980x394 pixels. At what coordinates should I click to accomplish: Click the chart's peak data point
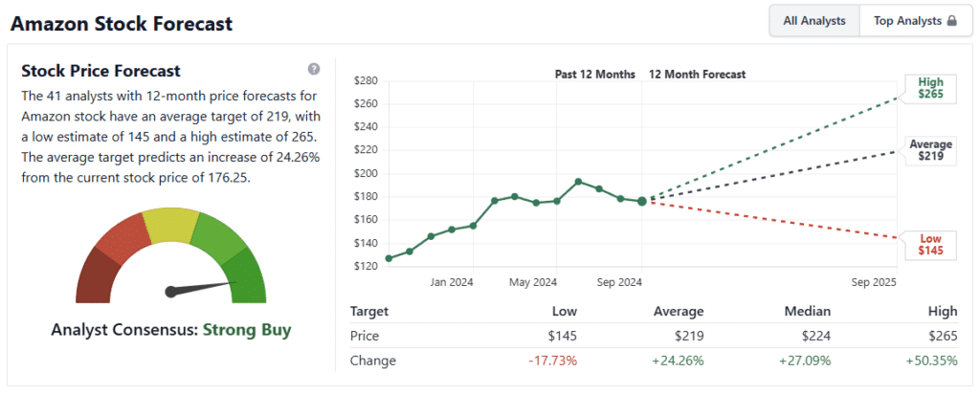[578, 181]
